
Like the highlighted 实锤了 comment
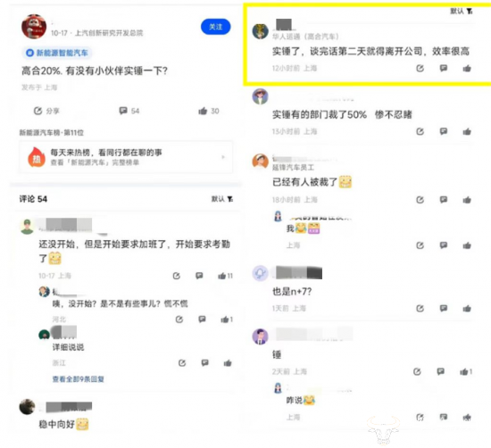pos(467,69)
